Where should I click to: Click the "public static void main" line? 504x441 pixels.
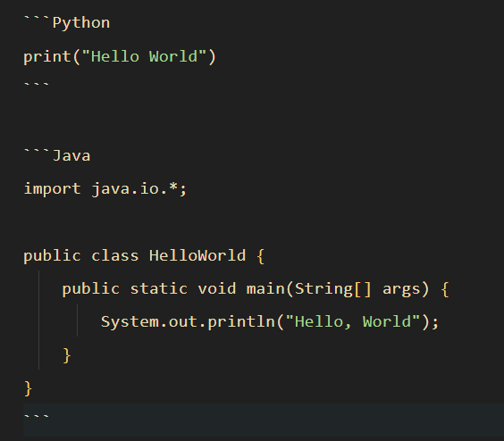coord(256,289)
